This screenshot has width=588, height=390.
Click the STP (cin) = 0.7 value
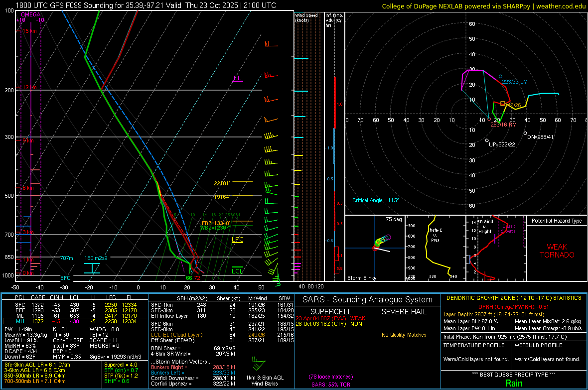tap(121, 370)
